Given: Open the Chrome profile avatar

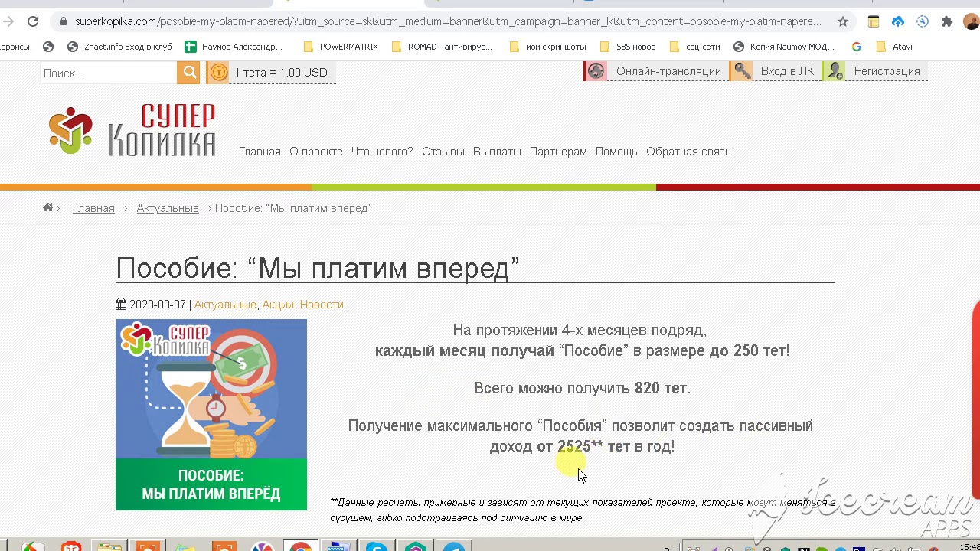Looking at the screenshot, I should point(971,21).
